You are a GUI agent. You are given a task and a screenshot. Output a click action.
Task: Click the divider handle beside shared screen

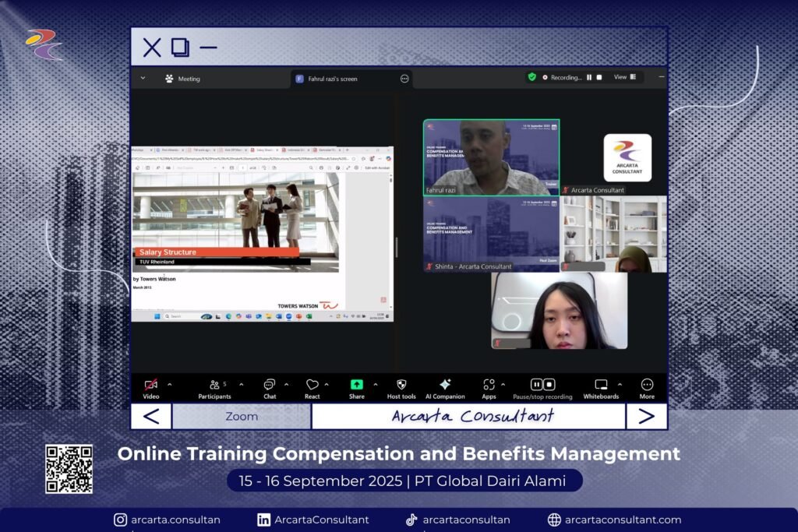click(x=396, y=247)
